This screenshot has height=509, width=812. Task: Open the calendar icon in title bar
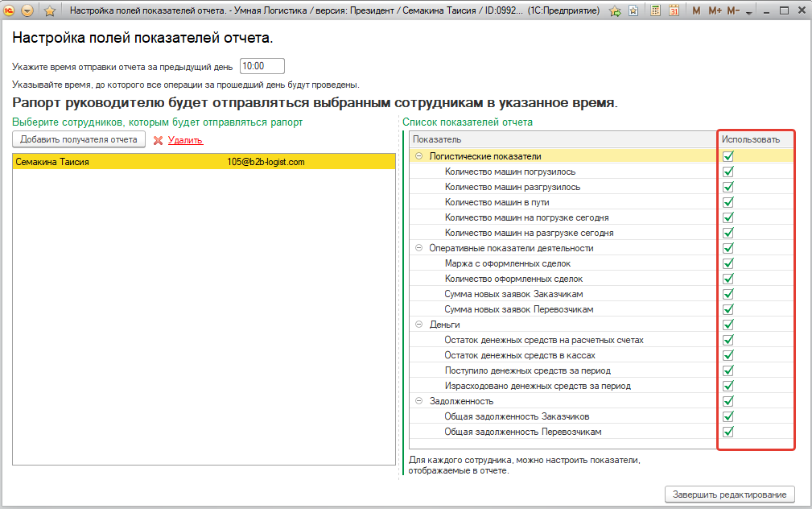674,10
